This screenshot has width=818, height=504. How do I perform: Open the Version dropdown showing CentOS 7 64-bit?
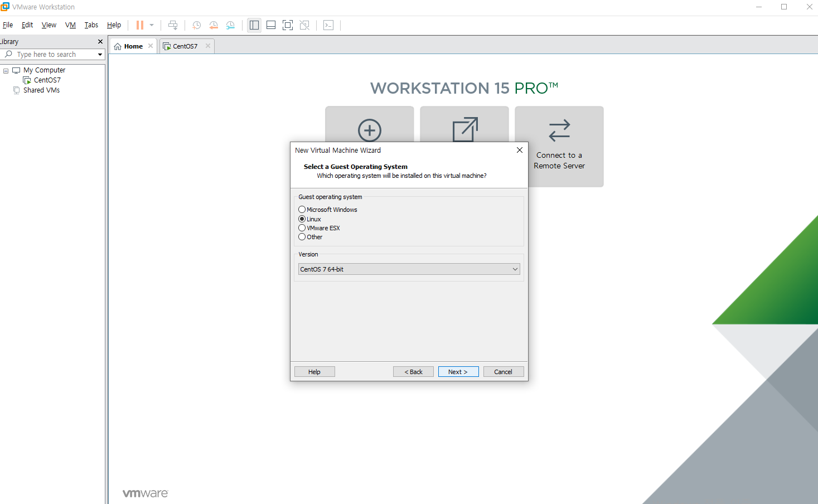click(409, 269)
